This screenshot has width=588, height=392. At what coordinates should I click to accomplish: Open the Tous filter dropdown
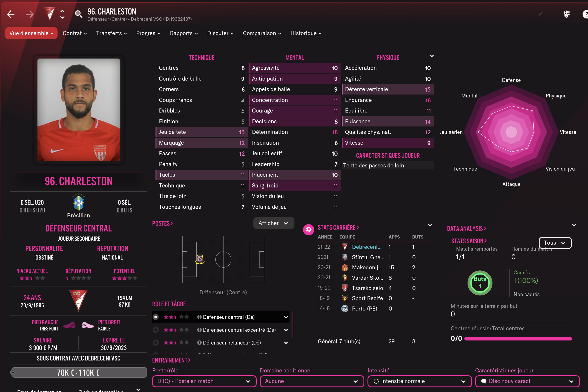click(x=555, y=243)
